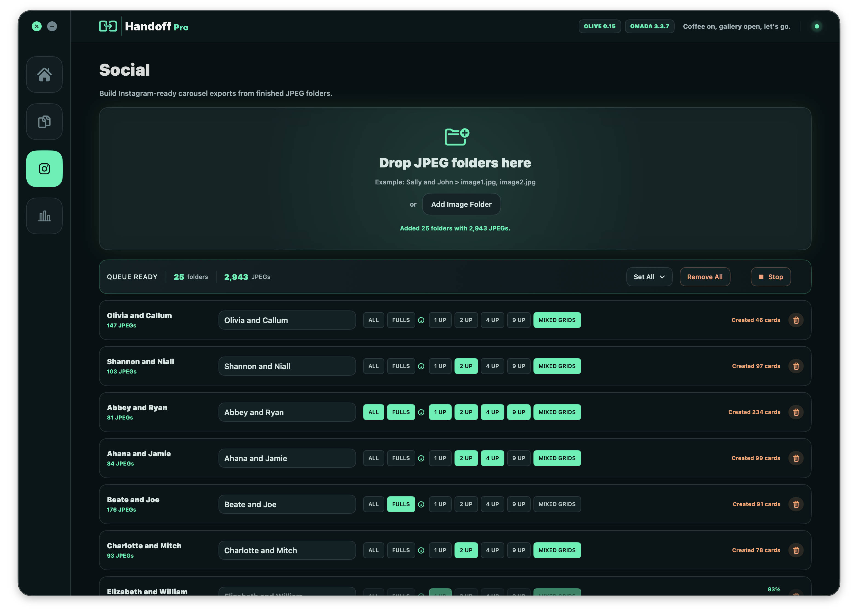Toggle ALL for Abbey and Ryan
858x616 pixels.
point(373,412)
